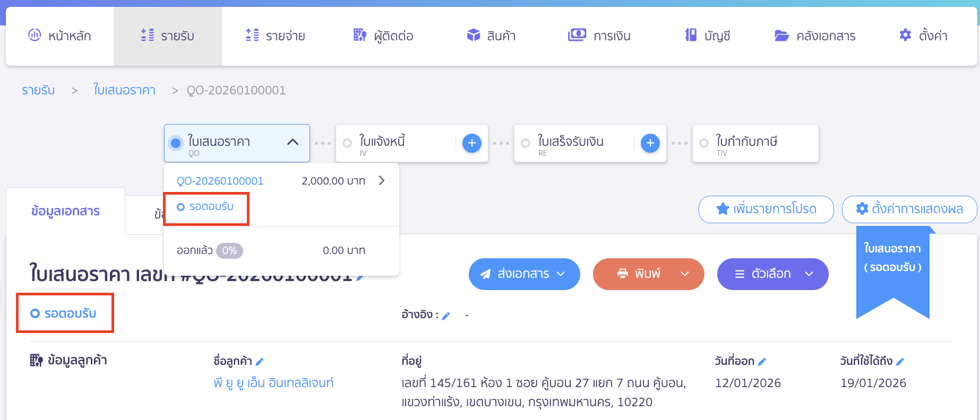Image resolution: width=980 pixels, height=420 pixels.
Task: Create invoice with the ใบแจ้งหนี้ plus button
Action: click(471, 143)
